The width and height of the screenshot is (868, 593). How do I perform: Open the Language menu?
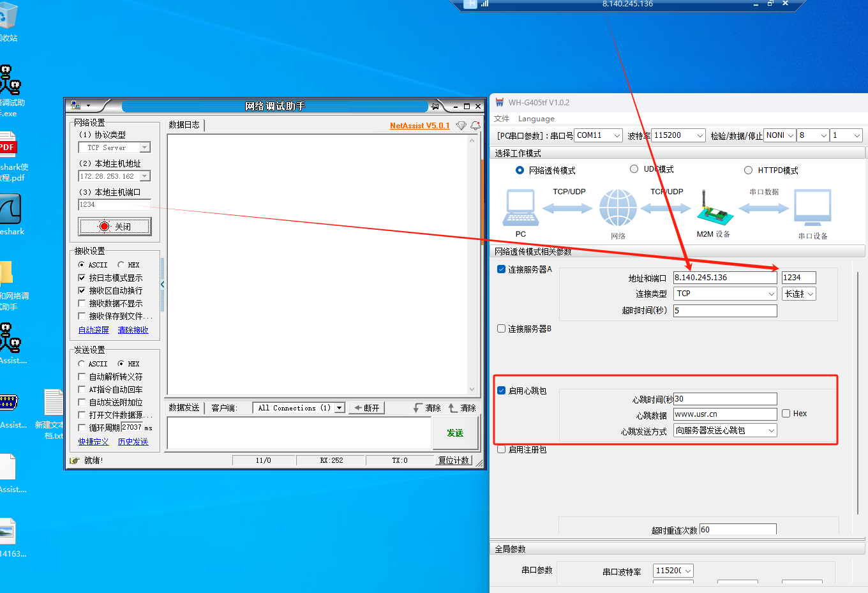536,119
